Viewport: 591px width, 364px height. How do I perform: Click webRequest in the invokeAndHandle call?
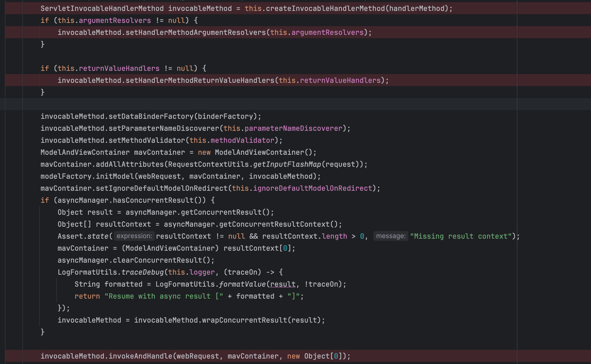[x=198, y=356]
